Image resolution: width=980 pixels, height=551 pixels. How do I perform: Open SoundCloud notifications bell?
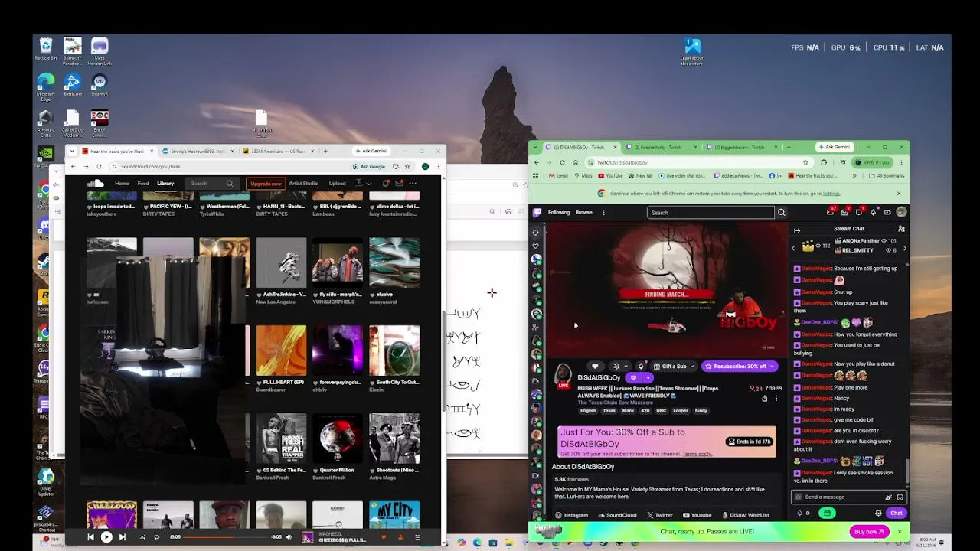(386, 184)
